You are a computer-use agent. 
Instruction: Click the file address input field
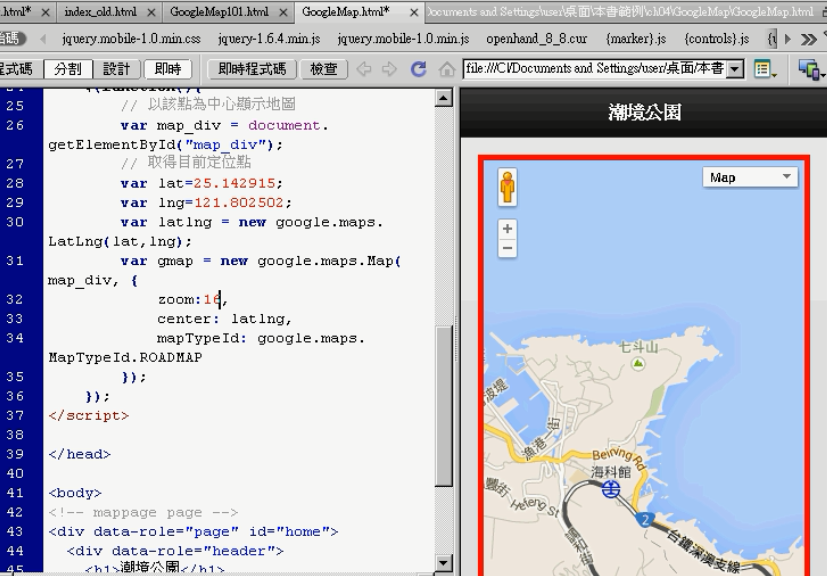tap(595, 69)
